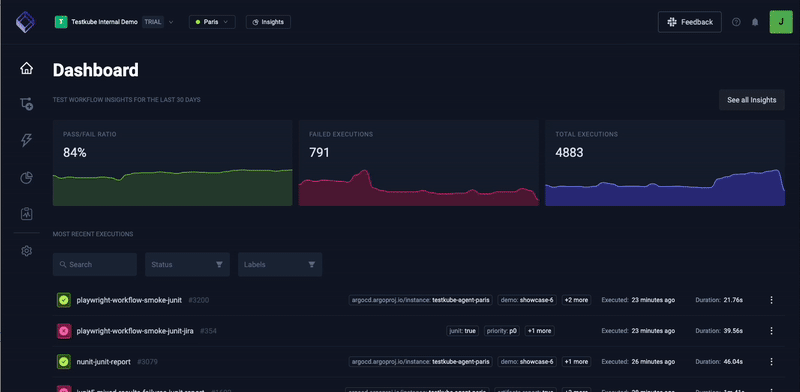The height and width of the screenshot is (392, 800).
Task: Click the create test workflow sidebar icon
Action: pyautogui.click(x=27, y=104)
